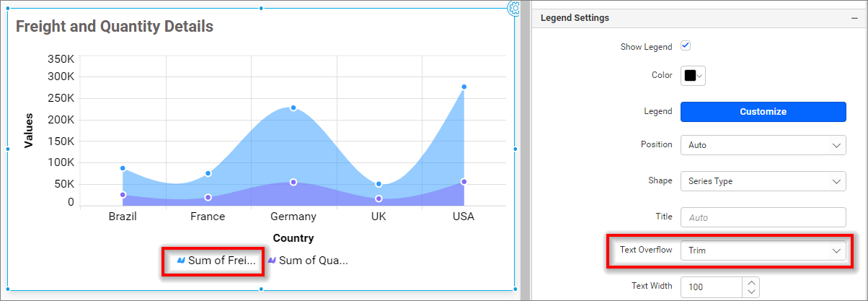Click Sum of Freight legend icon
The width and height of the screenshot is (868, 301).
(181, 261)
